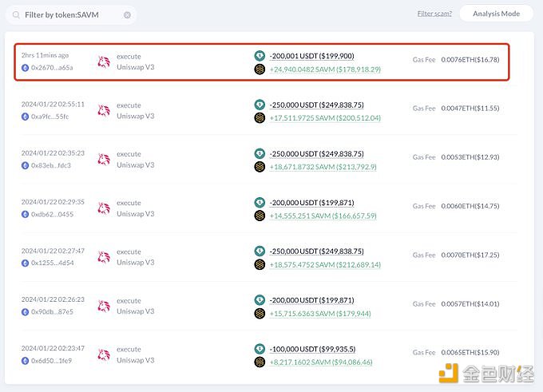Click Ethereum icon beside 0x83eb...fdc3
Image resolution: width=543 pixels, height=392 pixels.
(x=25, y=165)
